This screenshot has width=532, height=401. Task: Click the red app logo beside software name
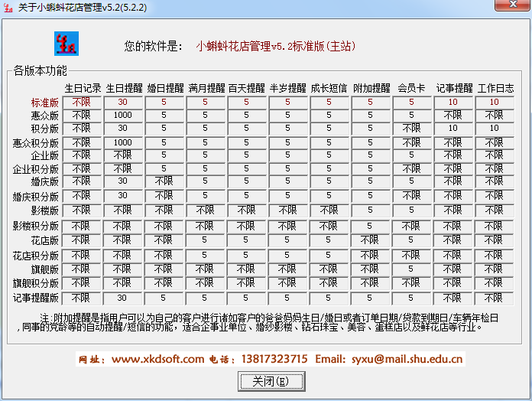pyautogui.click(x=67, y=44)
